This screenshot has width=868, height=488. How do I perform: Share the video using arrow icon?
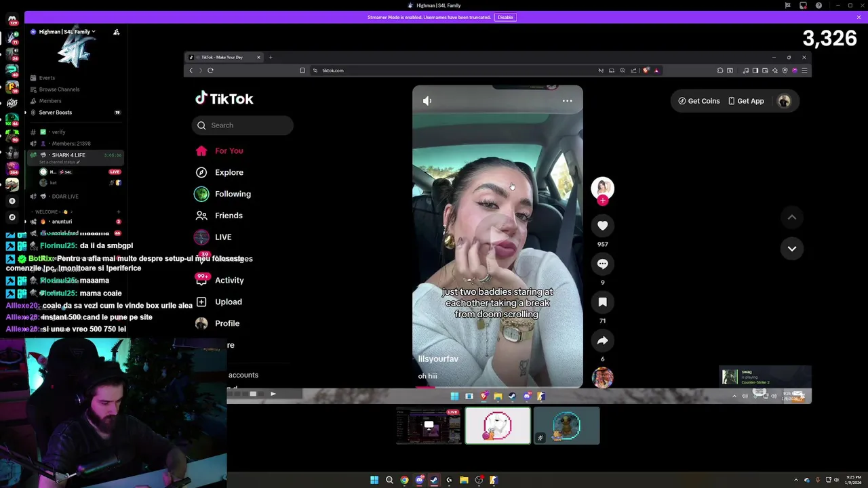tap(602, 341)
